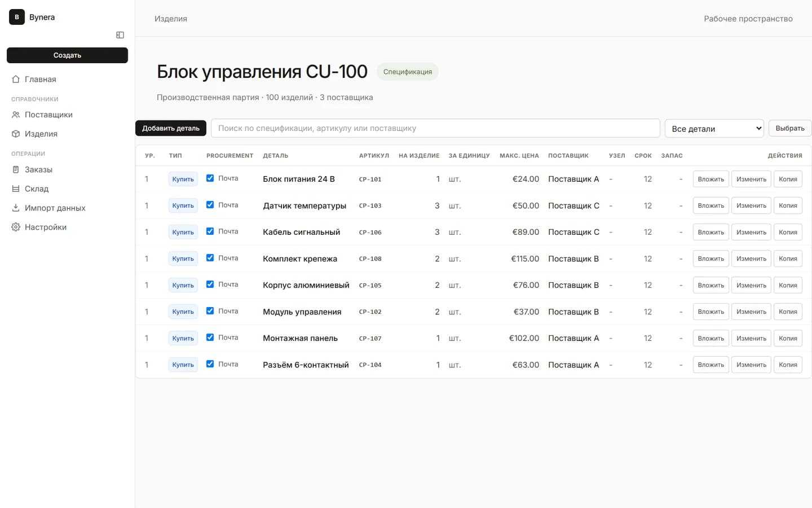Image resolution: width=812 pixels, height=508 pixels.
Task: Click Копия for Кабель сигнальный
Action: point(788,232)
